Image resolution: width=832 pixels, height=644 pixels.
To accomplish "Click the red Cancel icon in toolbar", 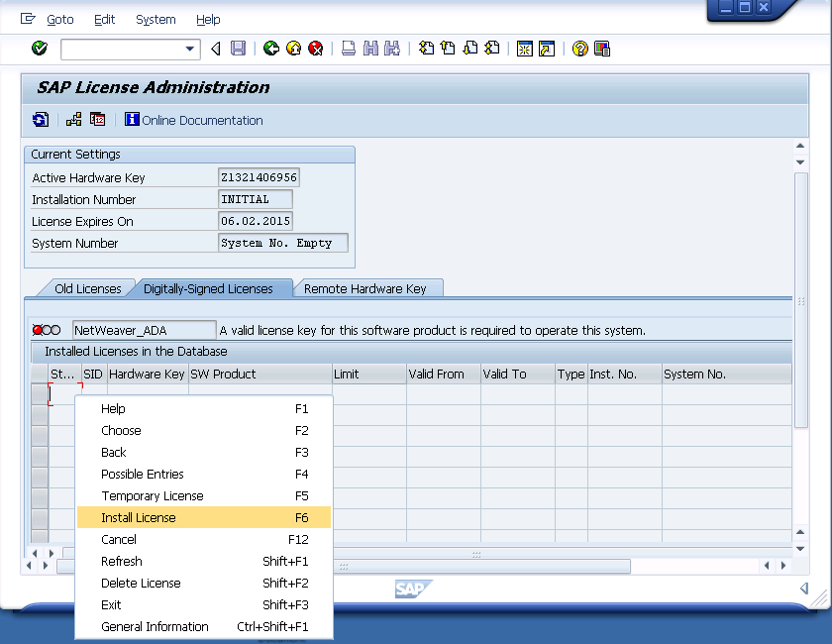I will 316,49.
